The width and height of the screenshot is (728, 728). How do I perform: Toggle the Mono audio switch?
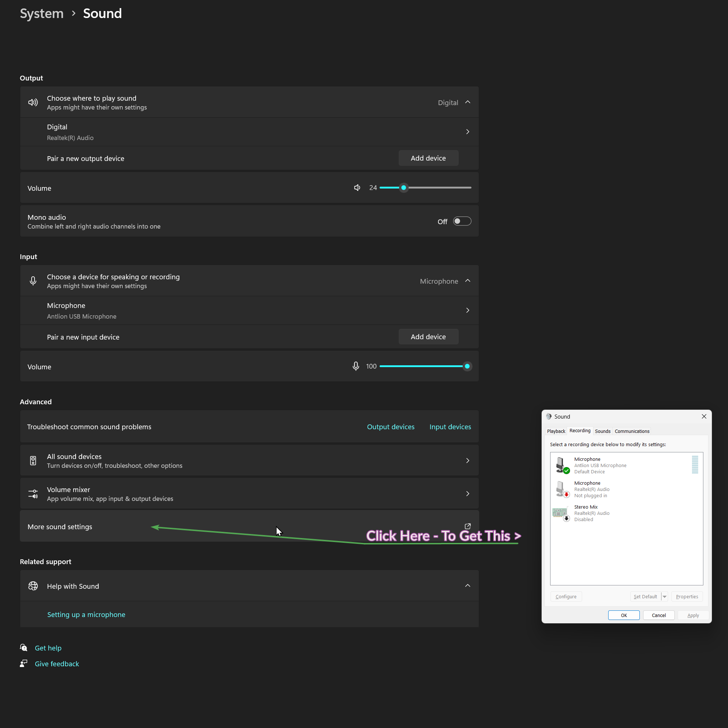462,221
